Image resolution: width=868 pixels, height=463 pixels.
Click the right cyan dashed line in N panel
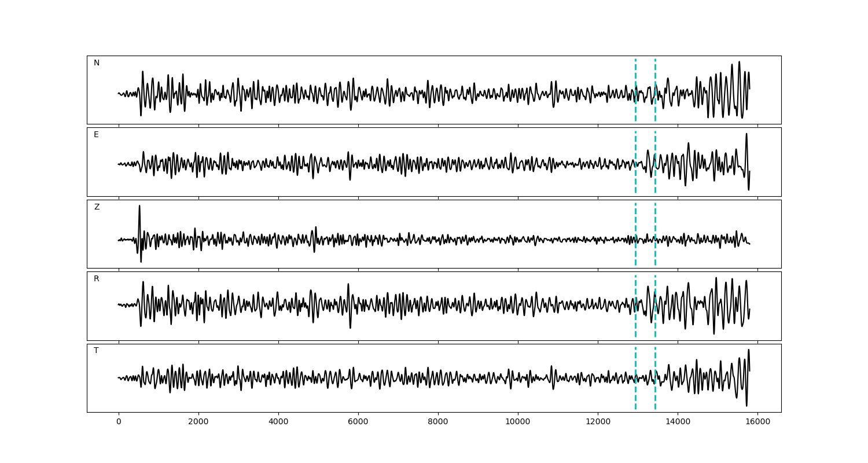(655, 75)
